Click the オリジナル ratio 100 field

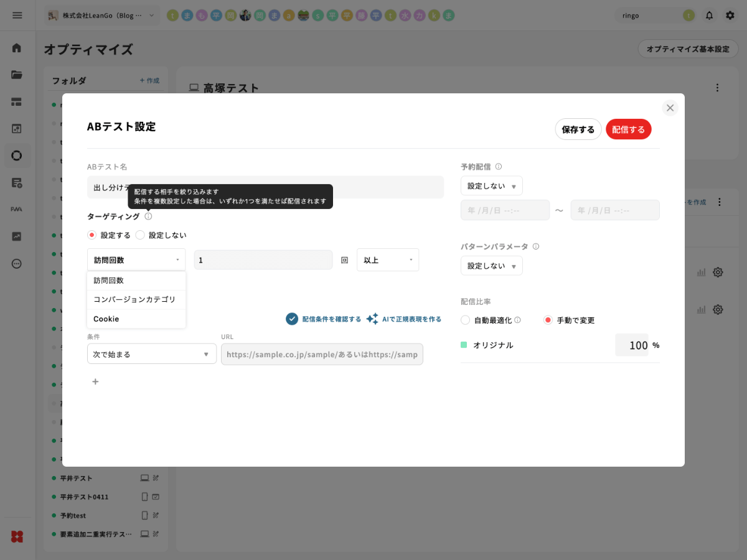[x=632, y=345]
